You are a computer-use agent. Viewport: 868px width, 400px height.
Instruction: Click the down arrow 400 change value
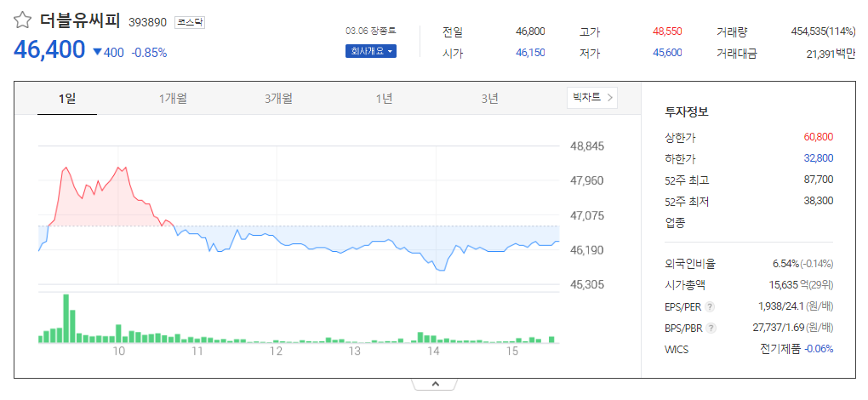tap(109, 53)
